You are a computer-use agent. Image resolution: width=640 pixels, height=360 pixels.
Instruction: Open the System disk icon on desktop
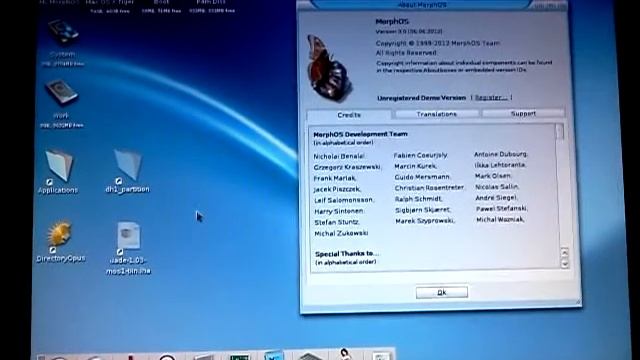tap(63, 32)
